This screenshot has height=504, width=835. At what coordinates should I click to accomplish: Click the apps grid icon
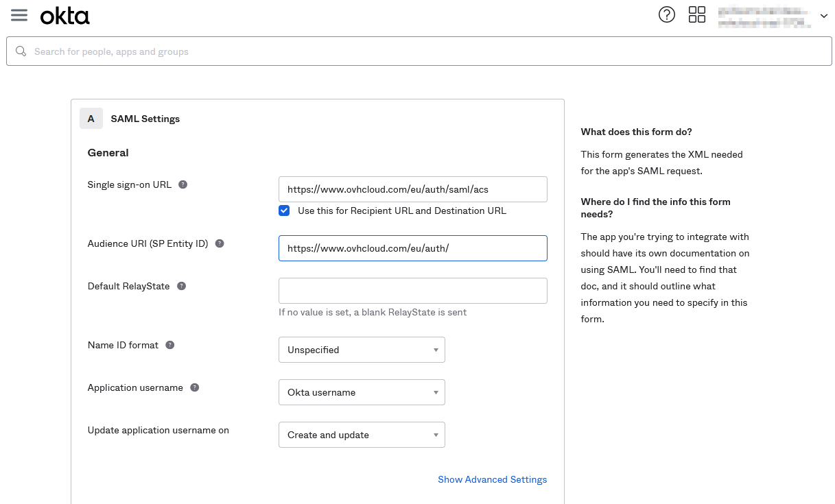pos(696,14)
